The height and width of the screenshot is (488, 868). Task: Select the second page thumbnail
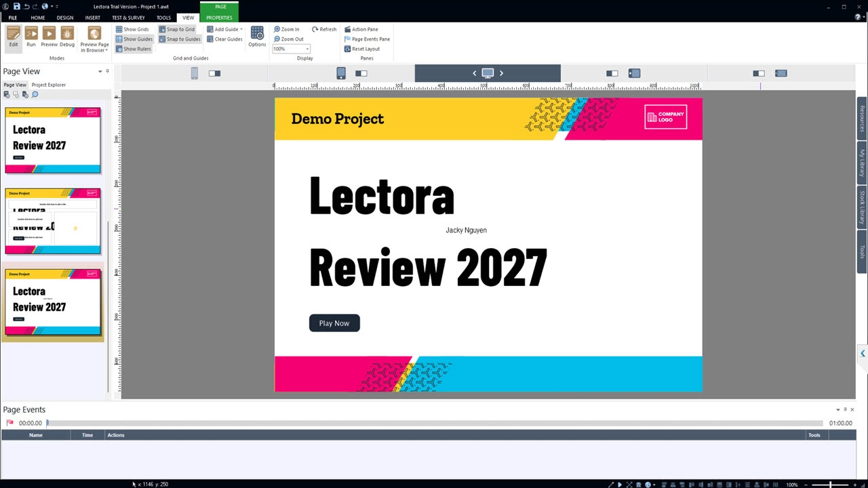coord(53,221)
